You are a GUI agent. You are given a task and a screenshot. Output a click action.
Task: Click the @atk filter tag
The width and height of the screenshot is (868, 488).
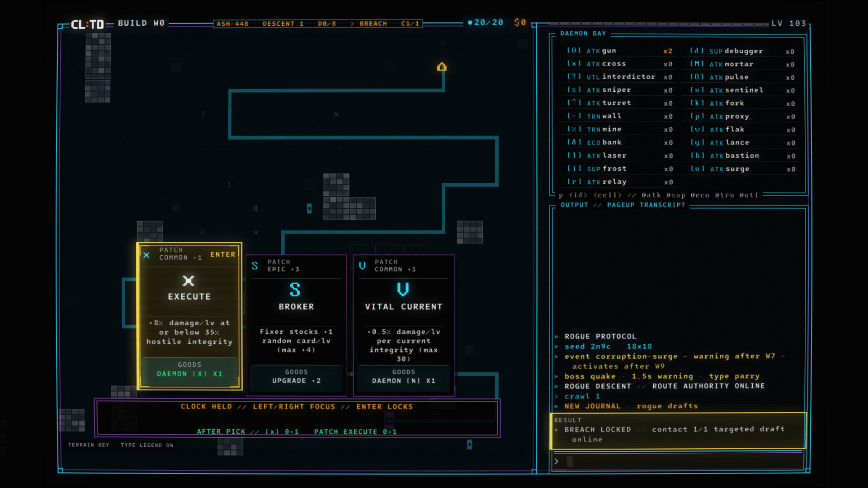pyautogui.click(x=651, y=195)
